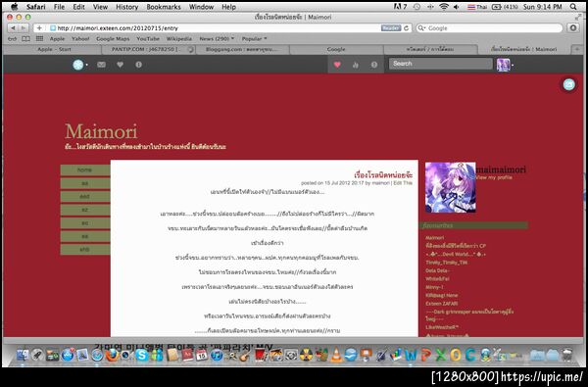Open the battery (41%) status menu
Screen dimensions: 588x387
tap(505, 7)
